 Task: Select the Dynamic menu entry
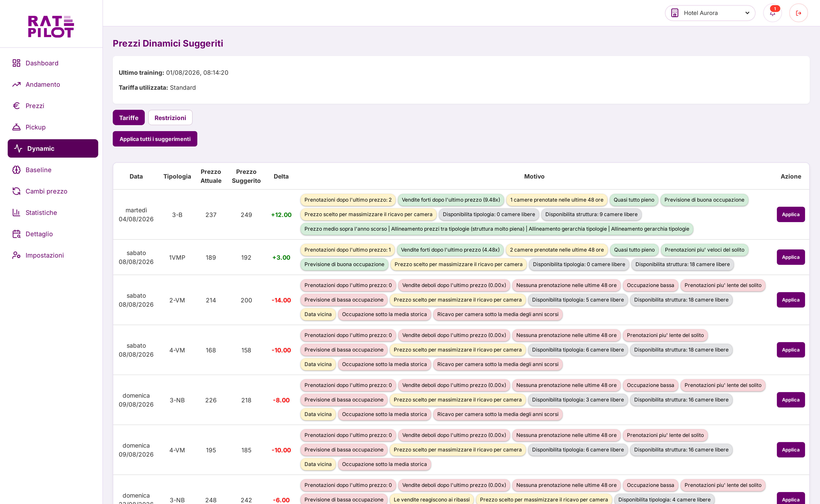(x=53, y=148)
